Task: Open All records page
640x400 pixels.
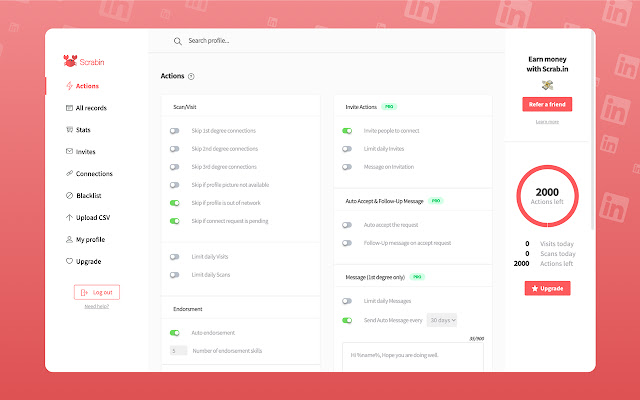Action: tap(91, 108)
